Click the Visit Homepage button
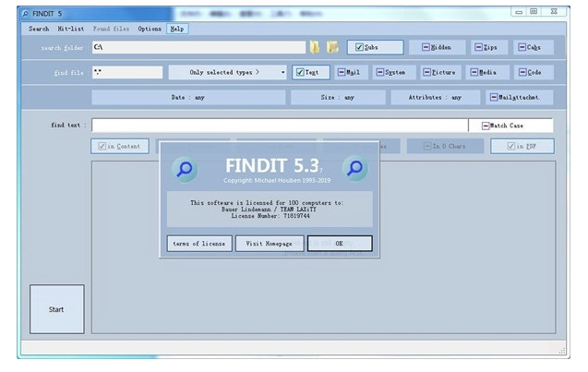 click(x=269, y=244)
